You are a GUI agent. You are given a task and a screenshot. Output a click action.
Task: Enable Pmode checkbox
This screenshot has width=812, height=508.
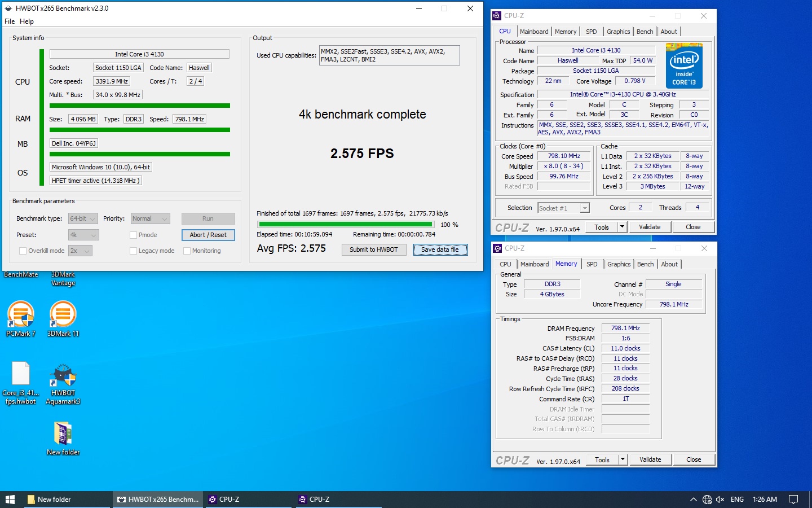[x=134, y=235]
